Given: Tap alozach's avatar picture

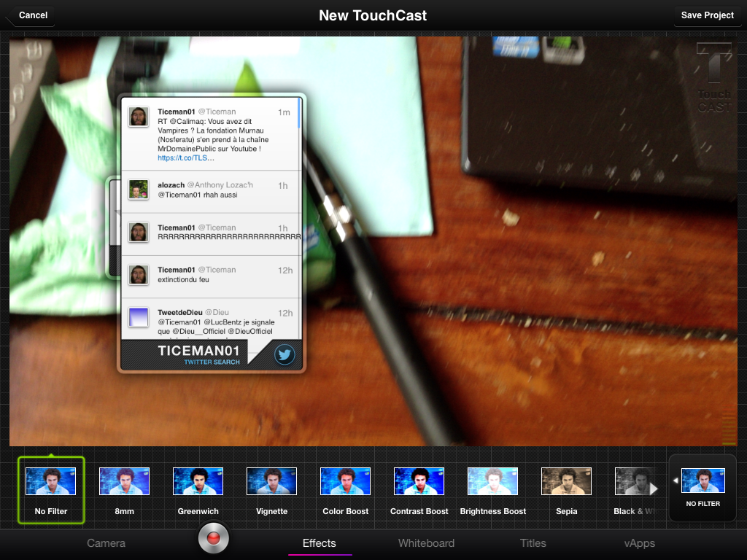Looking at the screenshot, I should (x=139, y=190).
